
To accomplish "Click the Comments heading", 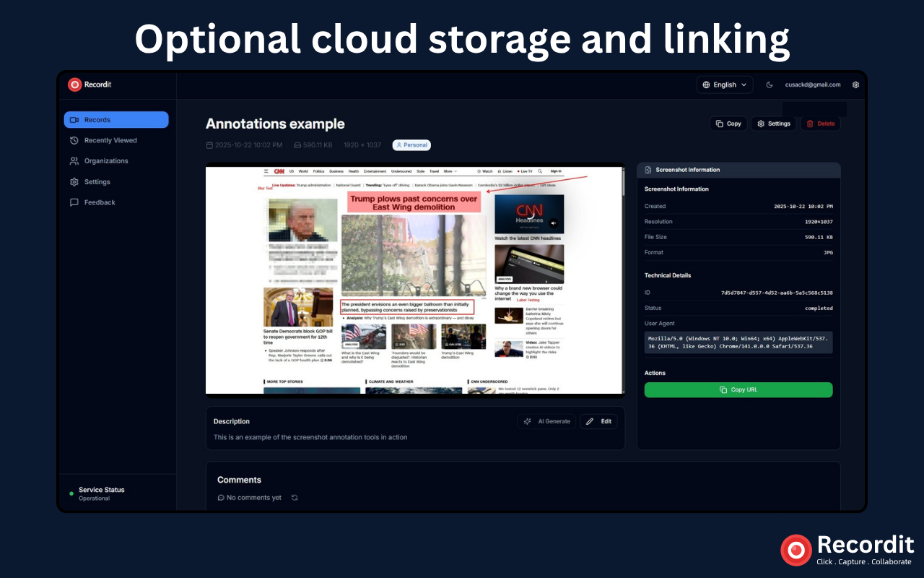I will (239, 480).
